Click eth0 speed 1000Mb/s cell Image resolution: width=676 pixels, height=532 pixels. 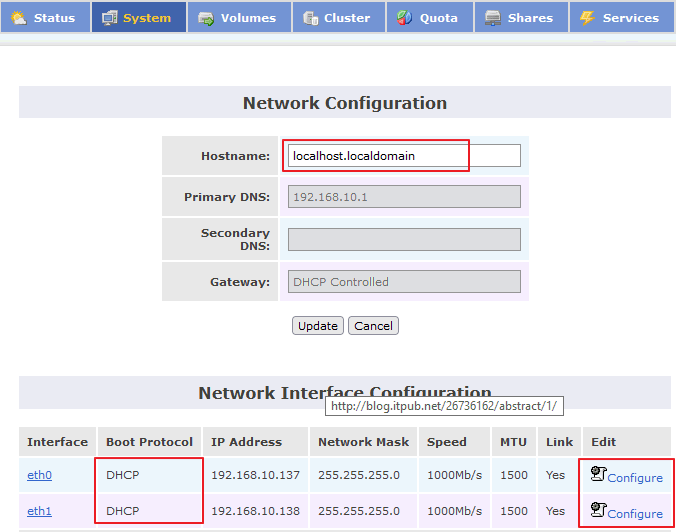[454, 475]
